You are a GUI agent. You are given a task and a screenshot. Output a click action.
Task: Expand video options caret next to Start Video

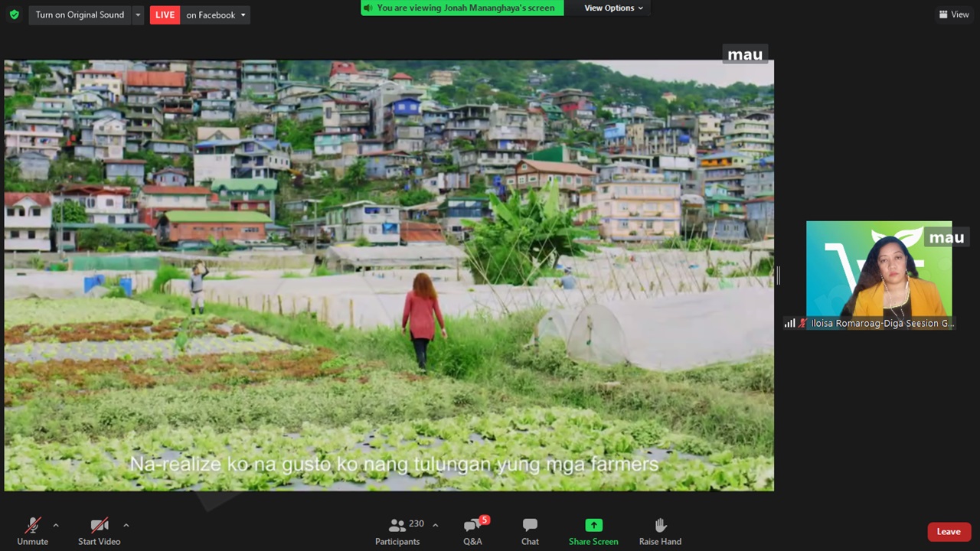126,525
